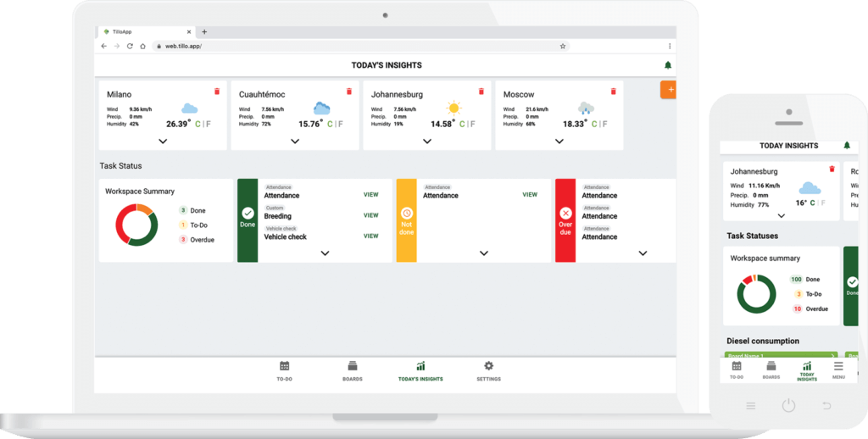Screen dimensions: 868x439
Task: Open the To-Do tab on desktop
Action: coord(284,370)
